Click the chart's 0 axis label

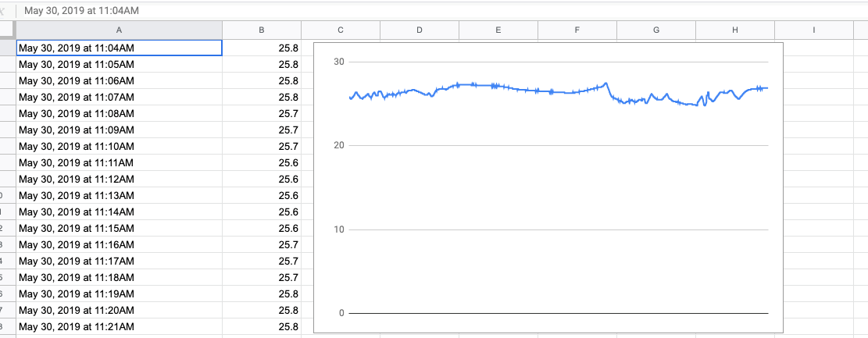click(x=341, y=313)
